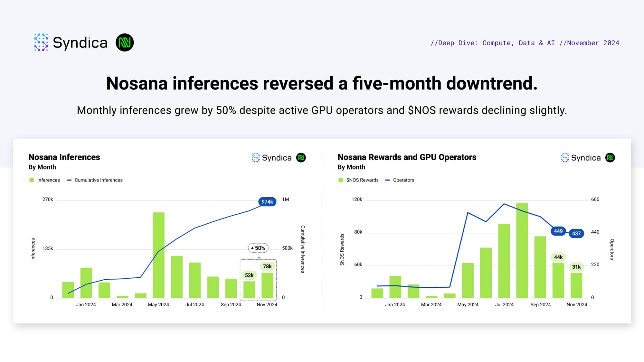Click Syndica logo in the Nosana Inferences chart

(272, 158)
